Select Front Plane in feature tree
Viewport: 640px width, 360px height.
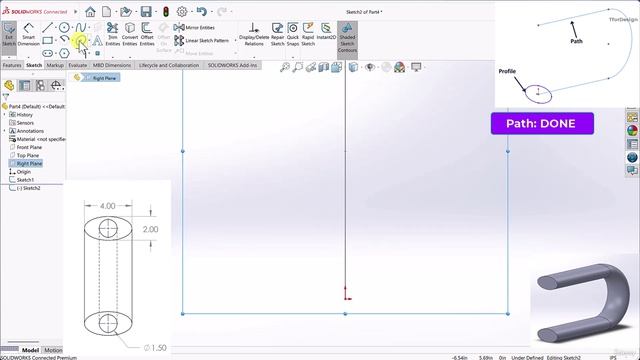click(x=25, y=147)
